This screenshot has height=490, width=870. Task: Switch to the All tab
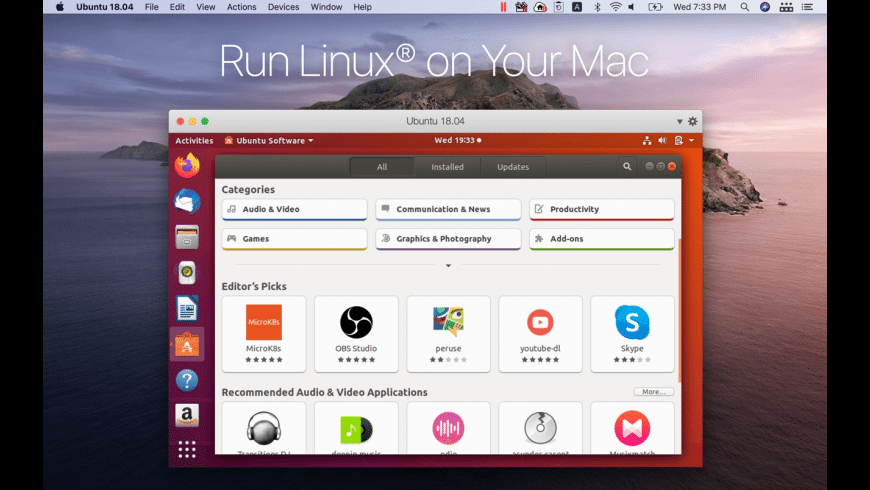pos(382,166)
